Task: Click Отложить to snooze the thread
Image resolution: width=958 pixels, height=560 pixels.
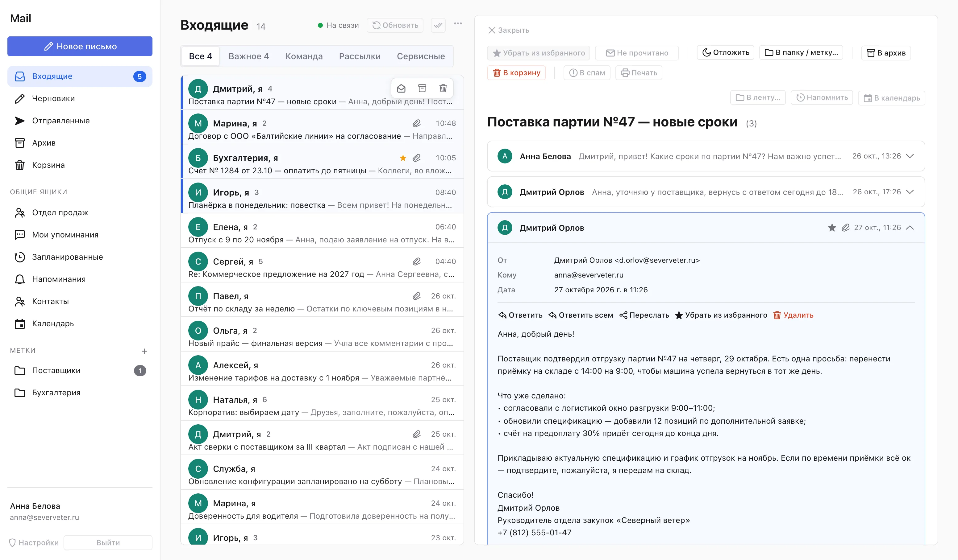Action: 725,52
